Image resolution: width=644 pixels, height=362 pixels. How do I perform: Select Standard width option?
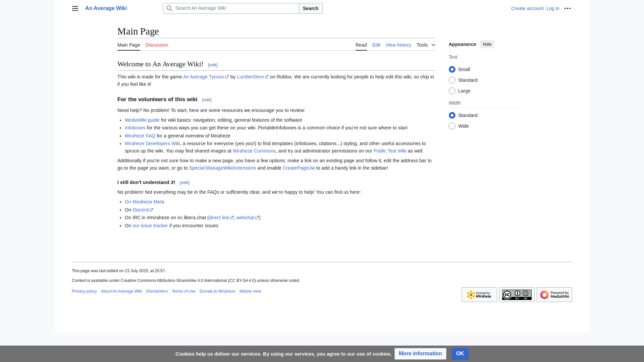pyautogui.click(x=452, y=115)
